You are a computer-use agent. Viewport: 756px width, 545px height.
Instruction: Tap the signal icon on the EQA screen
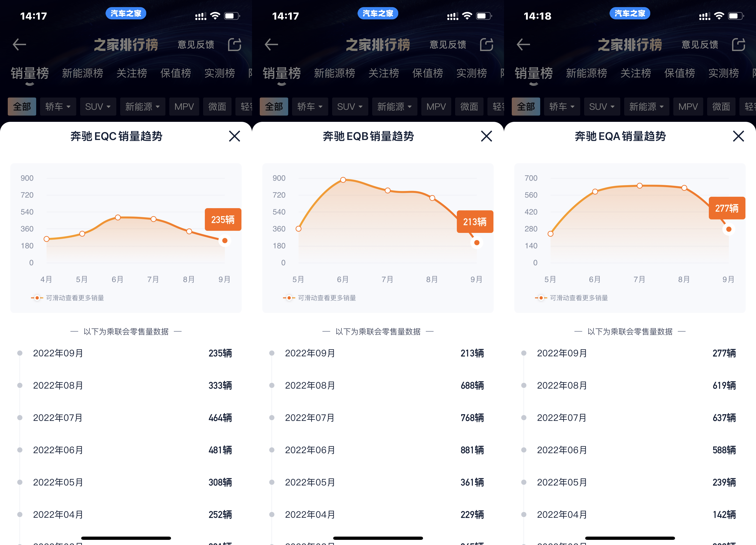705,16
